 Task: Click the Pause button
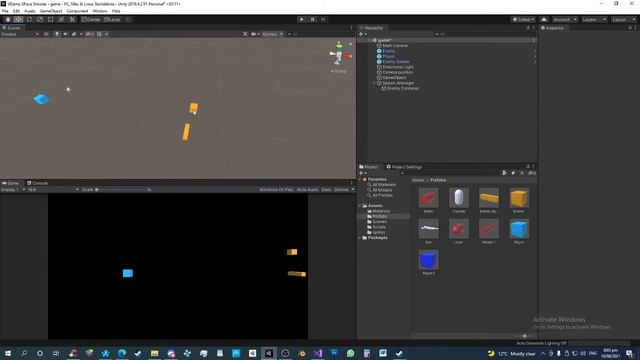313,20
